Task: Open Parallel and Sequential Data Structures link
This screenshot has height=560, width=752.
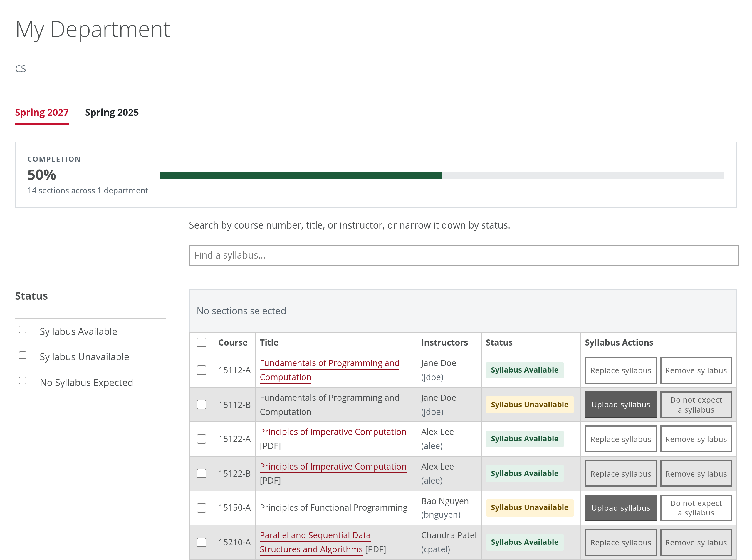Action: [315, 542]
